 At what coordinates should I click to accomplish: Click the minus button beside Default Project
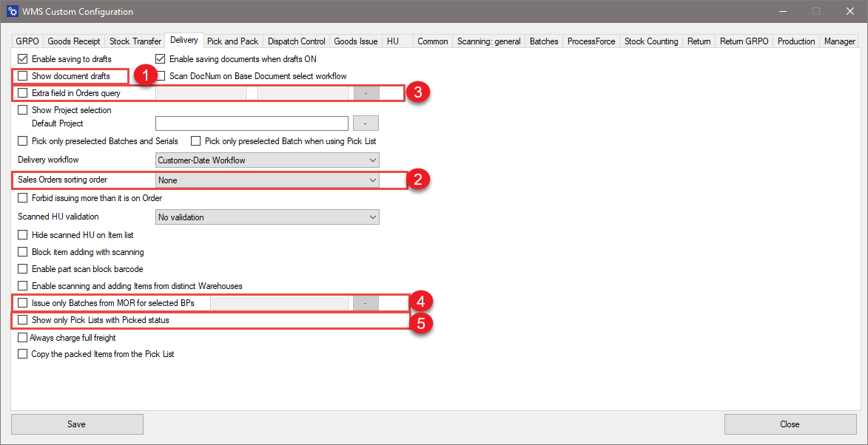tap(365, 123)
